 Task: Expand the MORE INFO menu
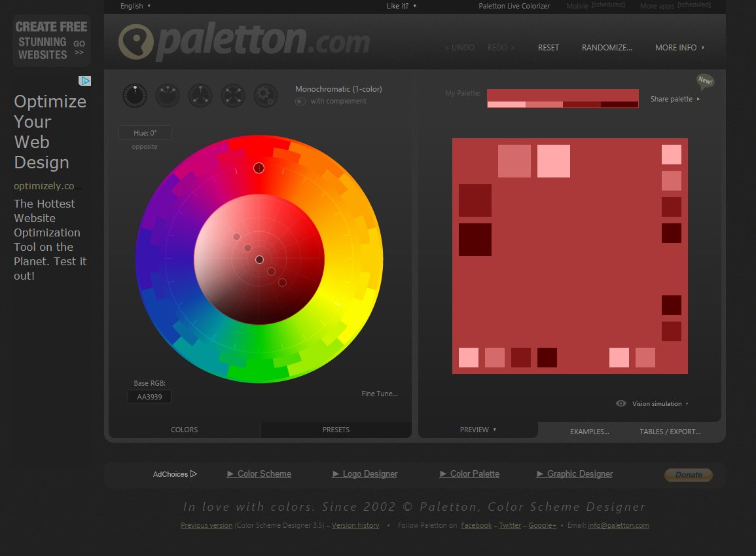point(679,48)
